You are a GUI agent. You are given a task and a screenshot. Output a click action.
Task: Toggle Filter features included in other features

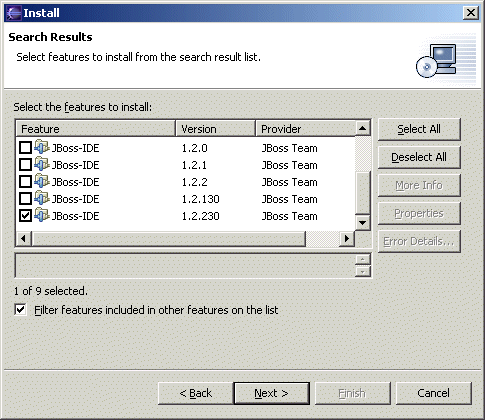(x=21, y=310)
